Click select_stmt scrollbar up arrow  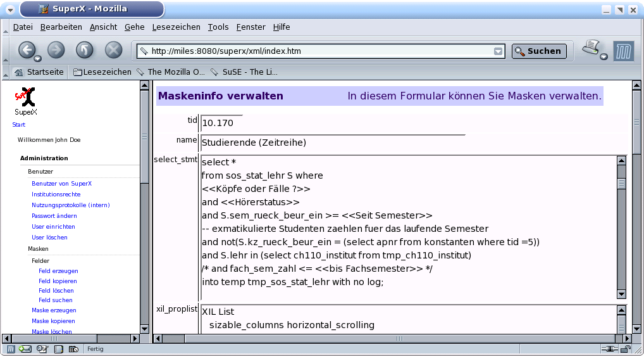(x=621, y=161)
